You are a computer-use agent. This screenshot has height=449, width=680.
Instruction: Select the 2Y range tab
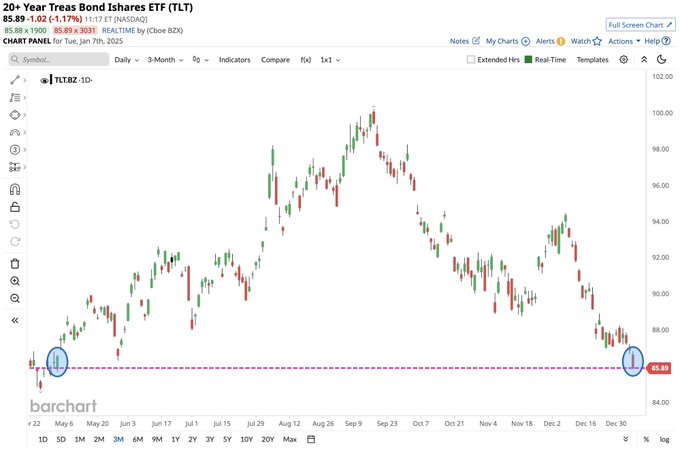point(193,439)
